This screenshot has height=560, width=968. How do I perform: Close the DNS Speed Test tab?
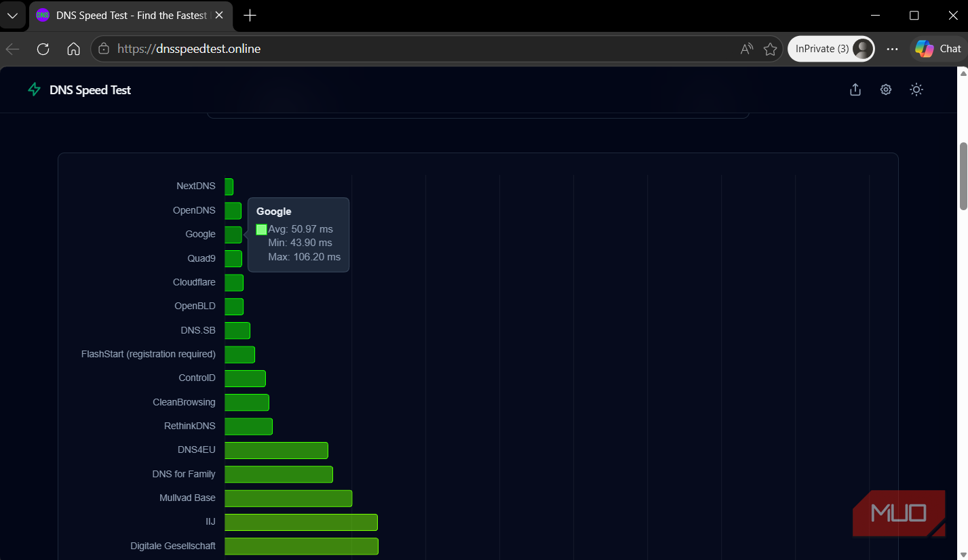coord(219,15)
